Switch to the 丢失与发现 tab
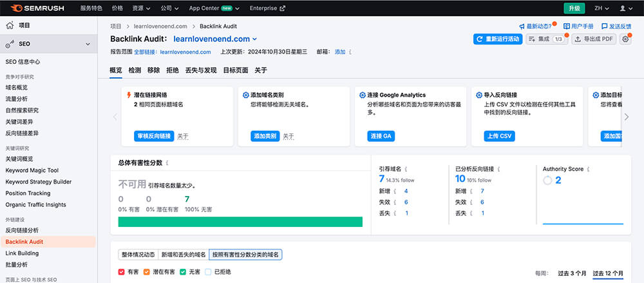 201,70
